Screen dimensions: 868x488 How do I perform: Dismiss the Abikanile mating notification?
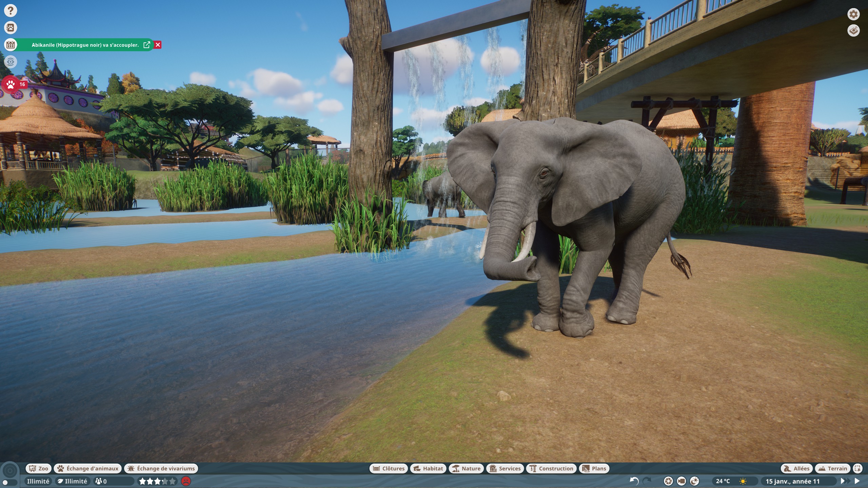(158, 45)
